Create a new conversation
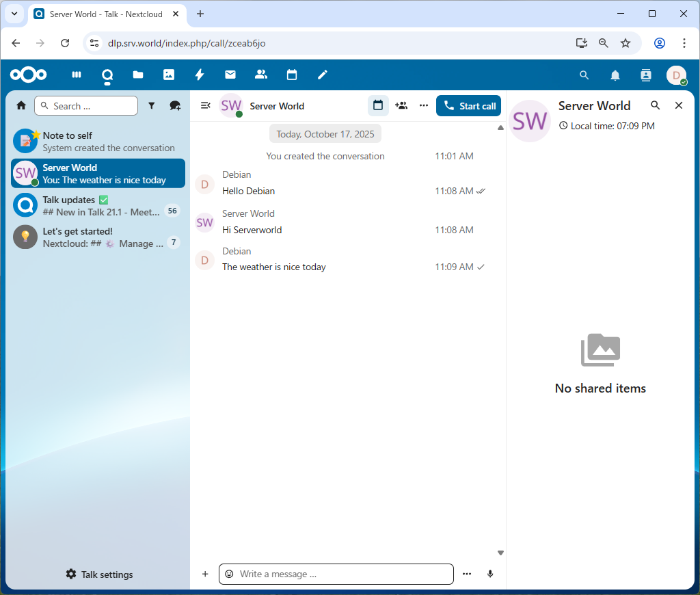 click(x=175, y=105)
